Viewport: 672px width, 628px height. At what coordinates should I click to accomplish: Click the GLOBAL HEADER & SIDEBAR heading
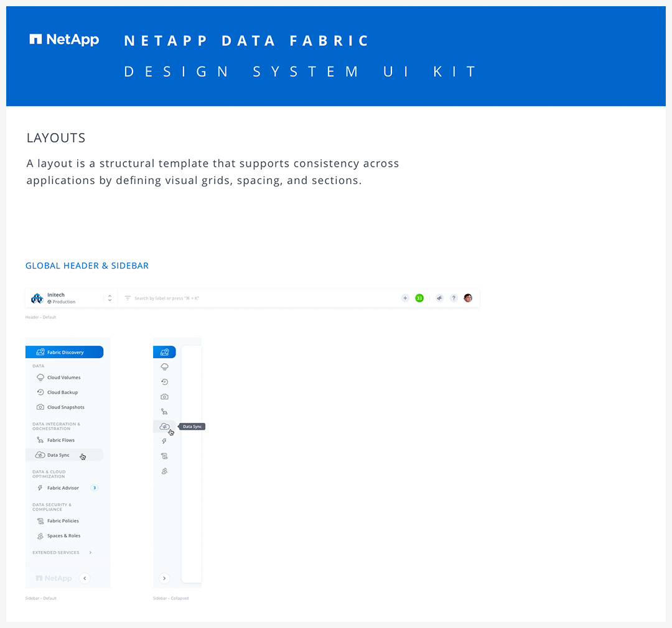[87, 266]
